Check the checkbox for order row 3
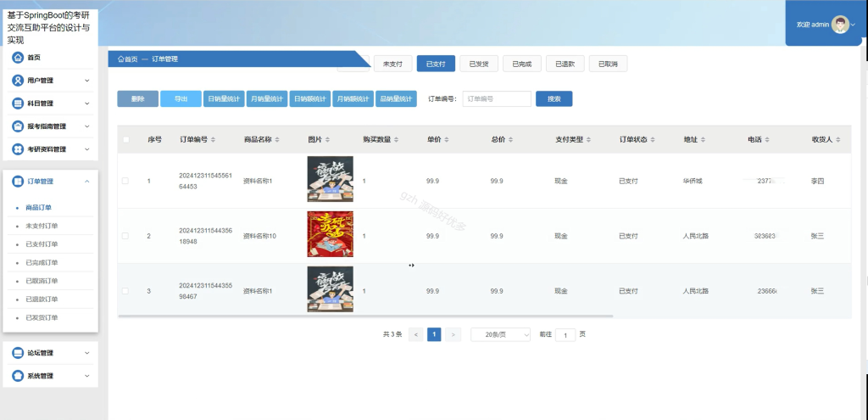868x420 pixels. pyautogui.click(x=125, y=291)
